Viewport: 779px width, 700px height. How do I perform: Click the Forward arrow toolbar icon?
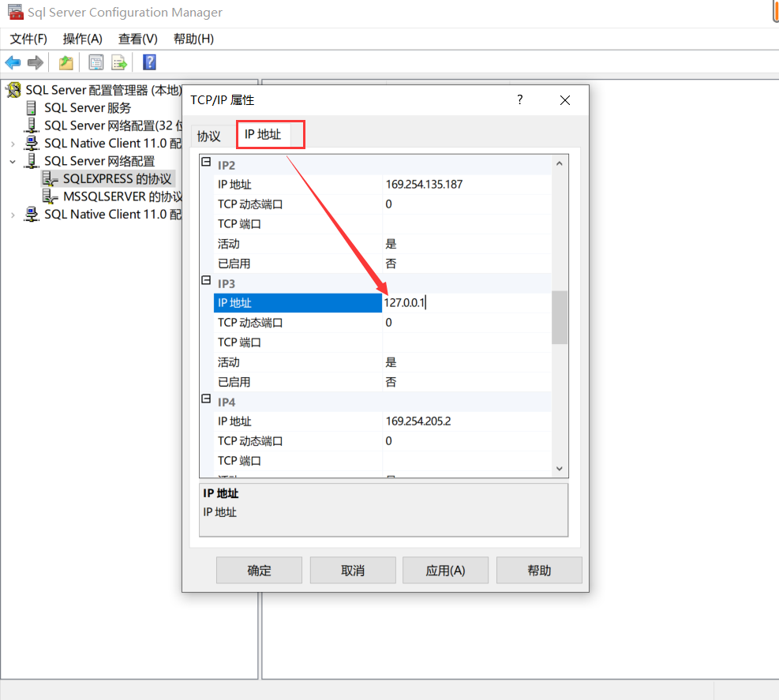pos(36,62)
